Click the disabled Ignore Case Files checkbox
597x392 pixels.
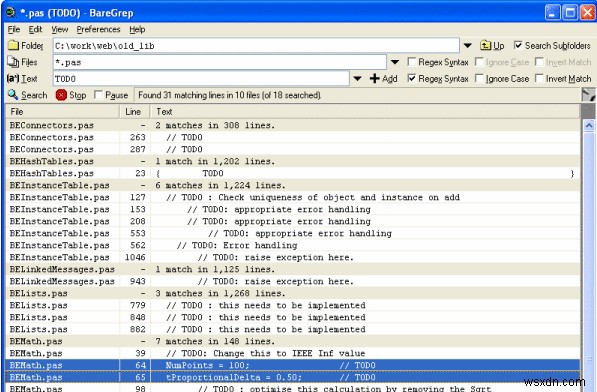(x=479, y=62)
